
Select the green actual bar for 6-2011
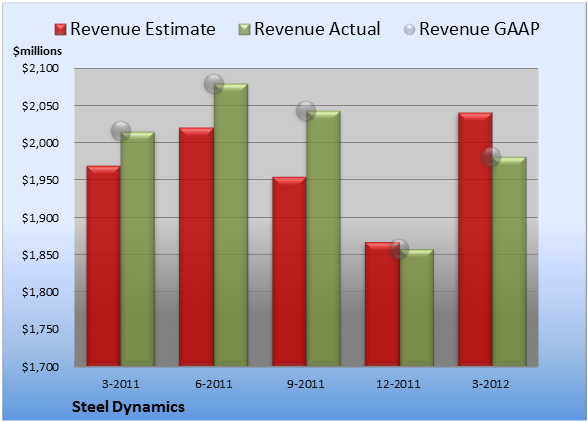(x=231, y=225)
